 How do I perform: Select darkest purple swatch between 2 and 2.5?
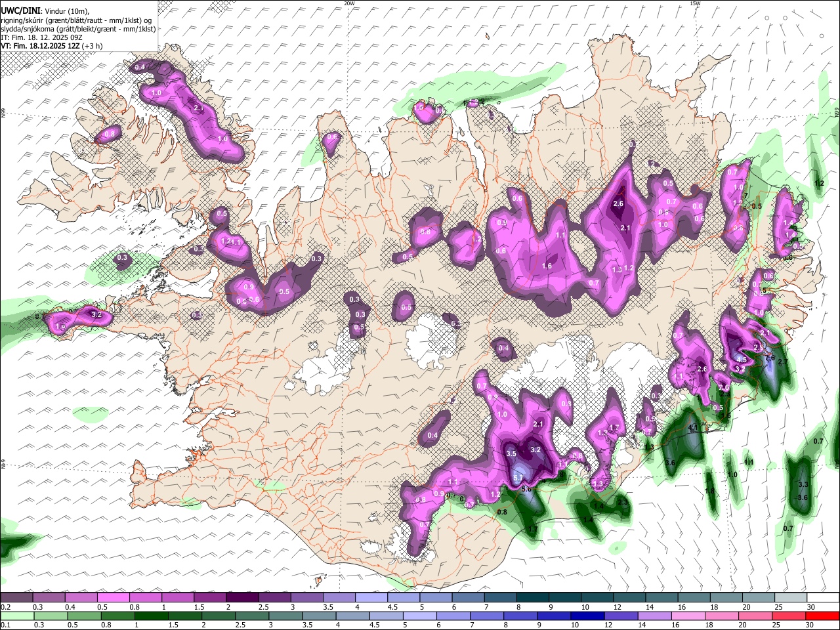(241, 598)
